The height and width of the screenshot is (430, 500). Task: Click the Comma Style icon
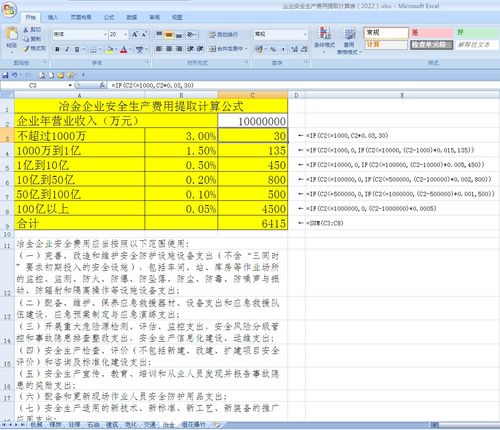(x=283, y=49)
